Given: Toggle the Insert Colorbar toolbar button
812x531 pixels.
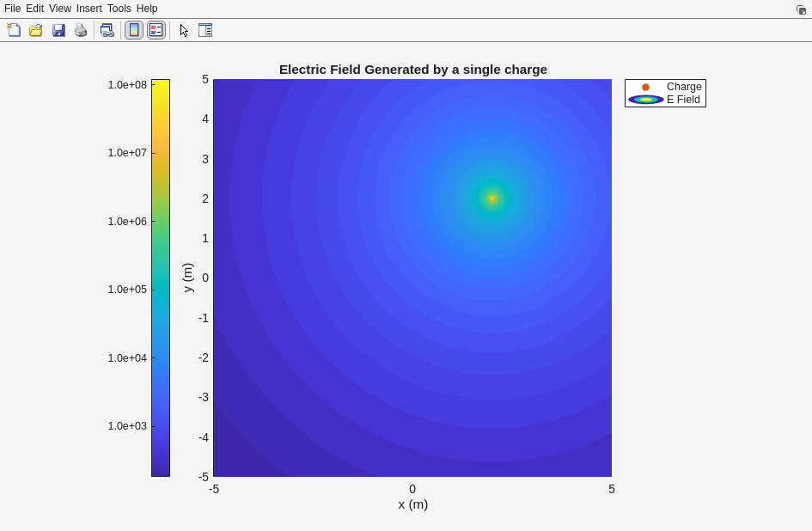Looking at the screenshot, I should [134, 30].
